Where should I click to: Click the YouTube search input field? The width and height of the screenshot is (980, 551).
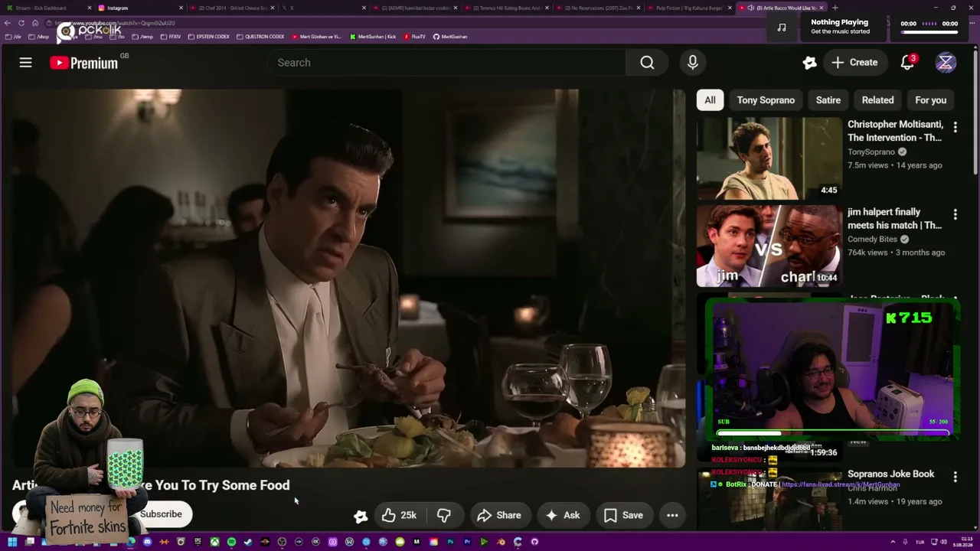446,63
